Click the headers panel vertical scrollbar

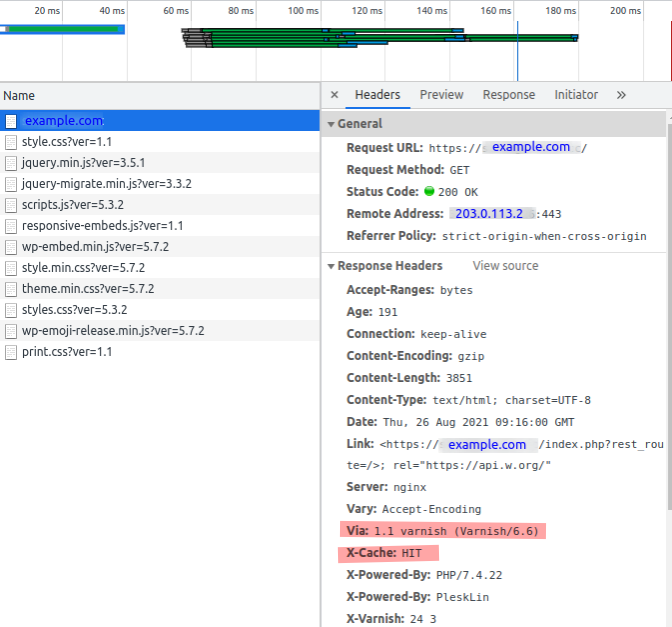tap(669, 317)
